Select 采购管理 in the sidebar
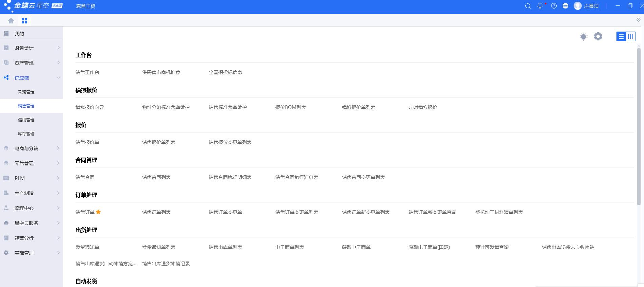This screenshot has width=644, height=287. click(26, 92)
